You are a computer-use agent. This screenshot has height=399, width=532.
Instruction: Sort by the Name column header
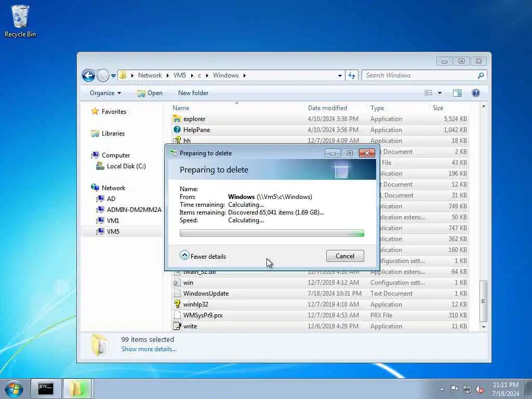(x=181, y=108)
